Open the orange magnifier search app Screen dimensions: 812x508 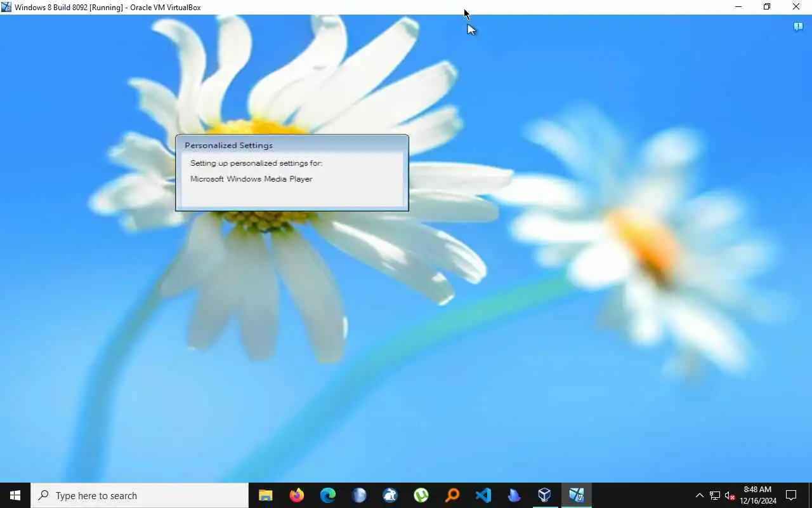(452, 495)
